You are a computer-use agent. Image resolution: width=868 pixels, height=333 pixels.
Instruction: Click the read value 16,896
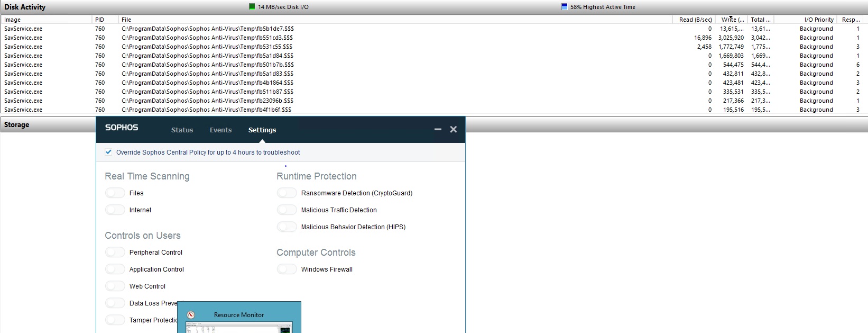pos(703,38)
